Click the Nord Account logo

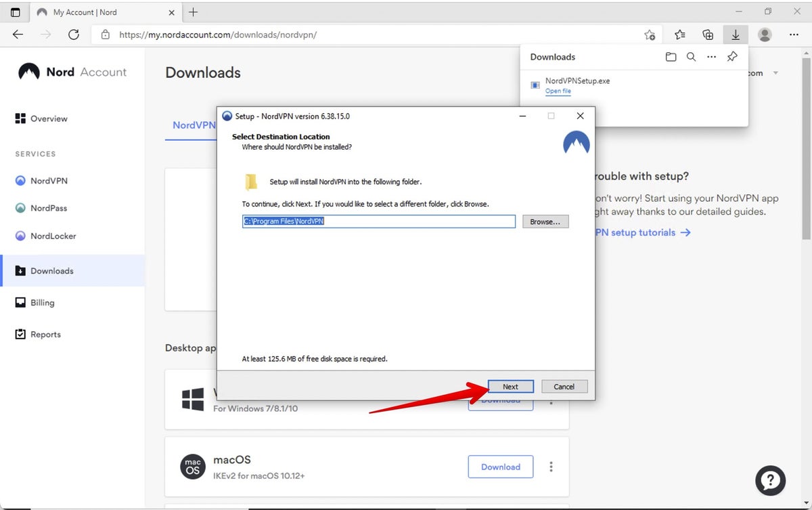point(72,72)
